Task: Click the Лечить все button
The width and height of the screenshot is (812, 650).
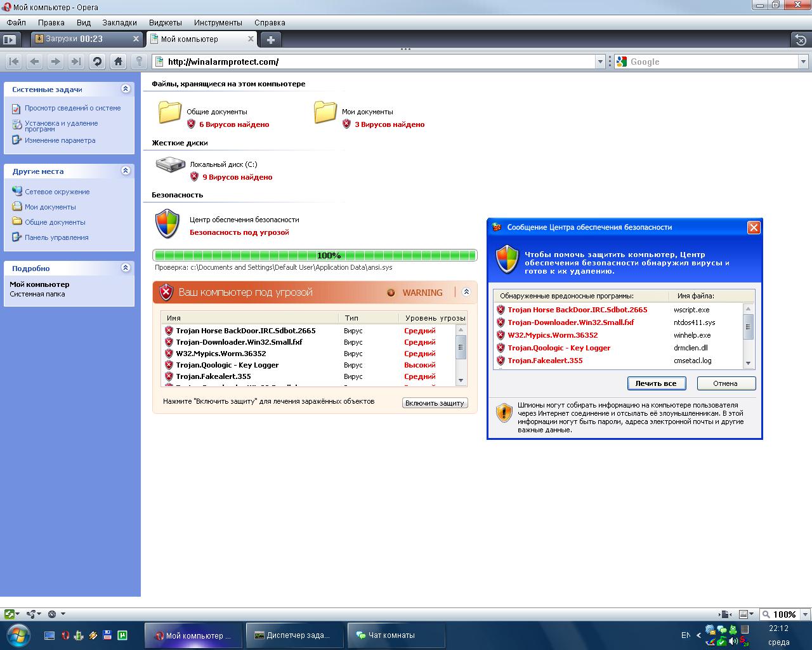Action: (x=656, y=383)
